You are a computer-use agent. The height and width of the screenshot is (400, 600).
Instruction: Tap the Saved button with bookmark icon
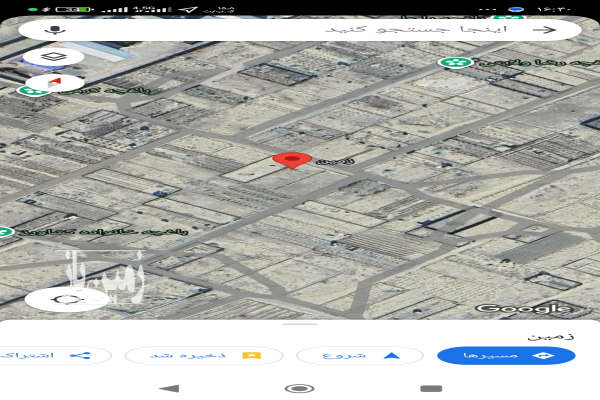coord(204,356)
